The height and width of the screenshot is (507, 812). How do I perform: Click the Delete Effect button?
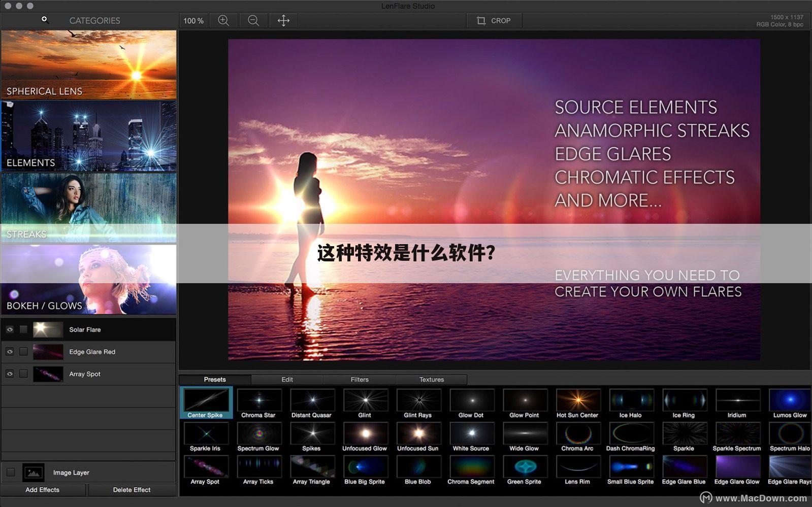click(132, 490)
